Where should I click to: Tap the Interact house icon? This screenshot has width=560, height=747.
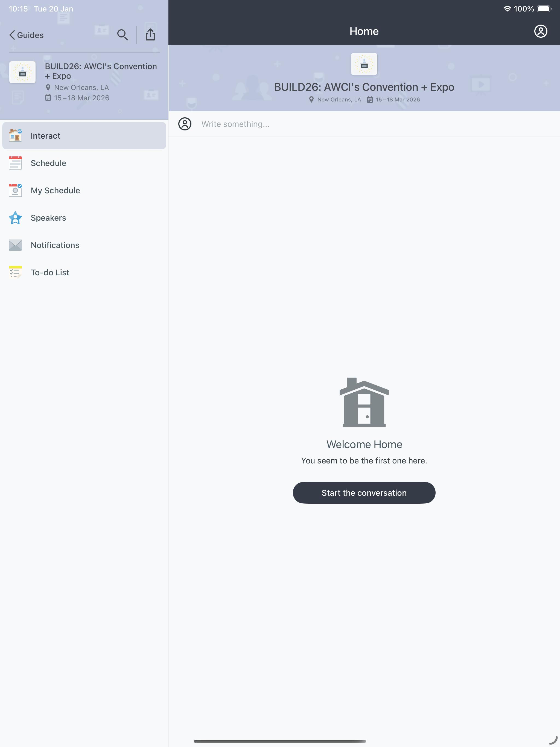(x=15, y=135)
